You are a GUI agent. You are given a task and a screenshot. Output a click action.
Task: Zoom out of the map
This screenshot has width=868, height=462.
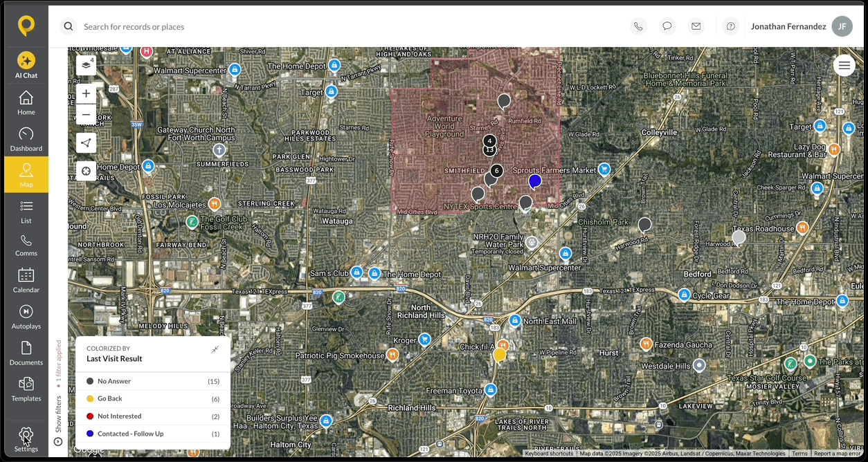pos(86,115)
